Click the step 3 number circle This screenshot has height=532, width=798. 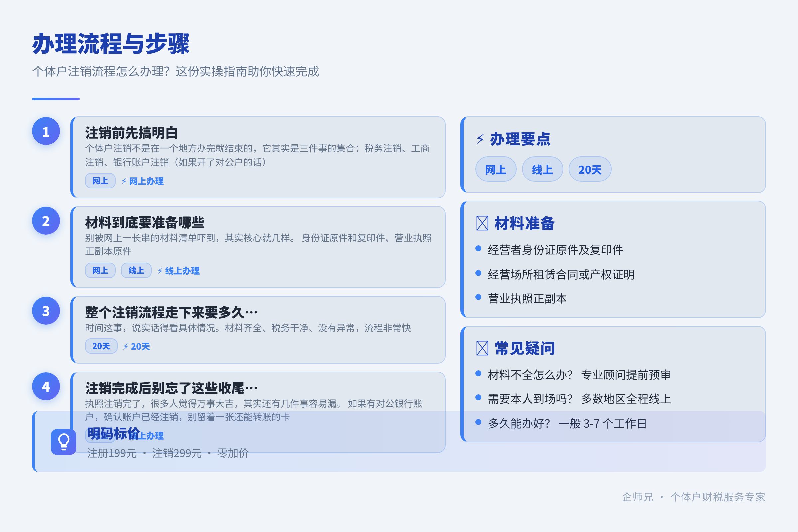46,311
